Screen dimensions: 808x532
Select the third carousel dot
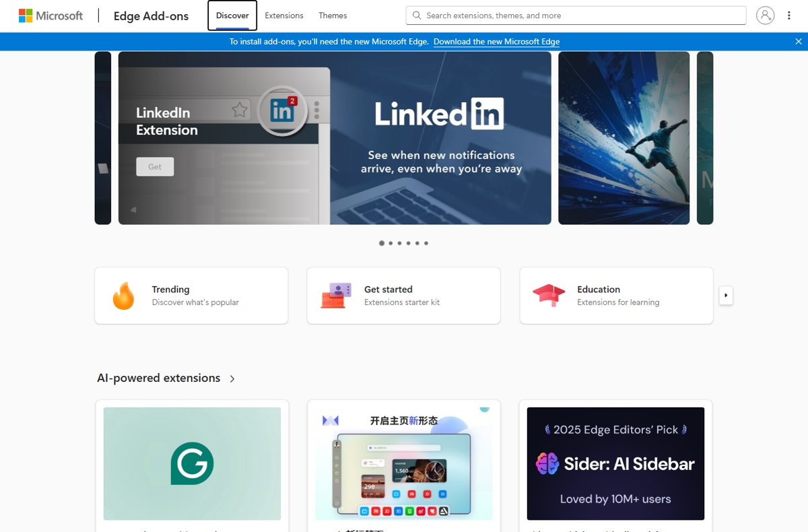(x=399, y=243)
